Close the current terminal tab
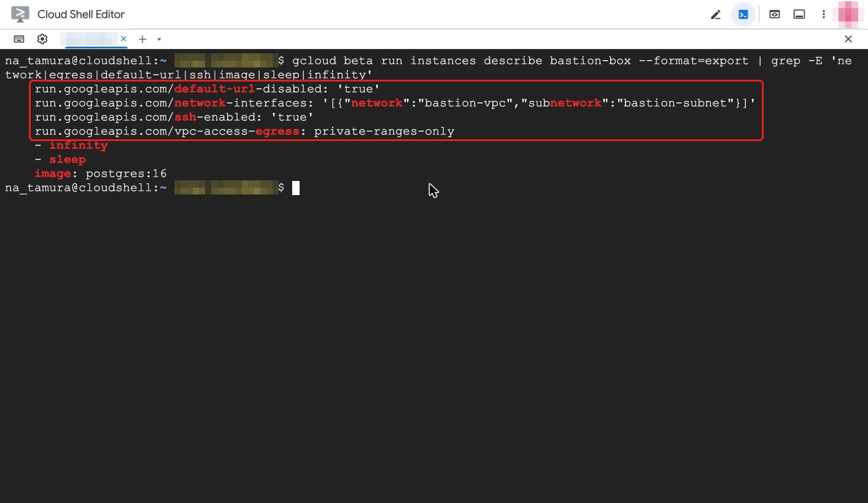 point(123,39)
